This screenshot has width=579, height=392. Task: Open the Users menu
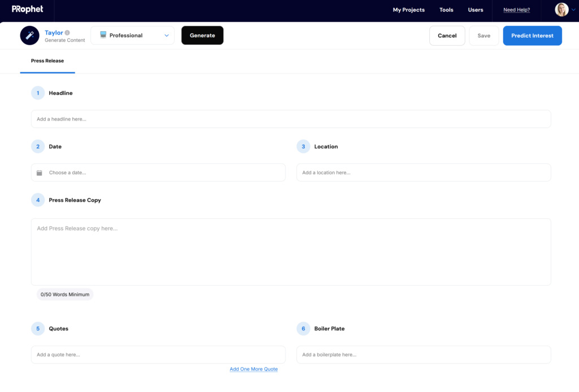(x=475, y=10)
